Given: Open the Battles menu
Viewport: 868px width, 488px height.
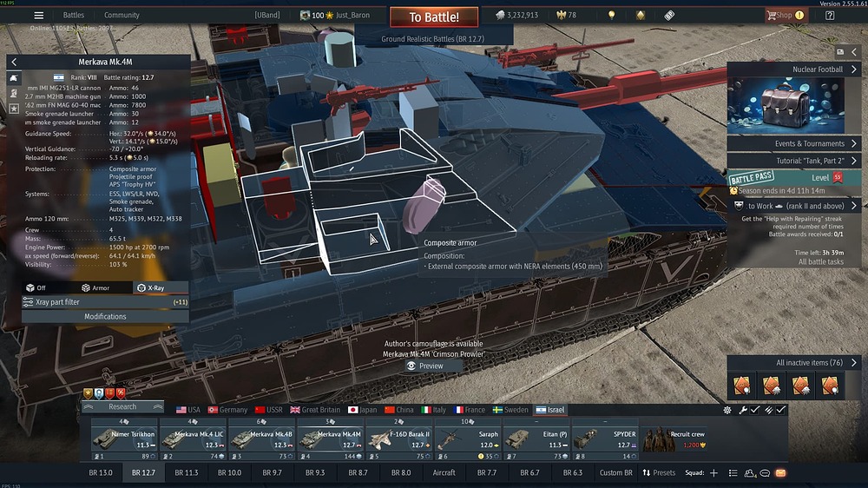Looking at the screenshot, I should 74,15.
